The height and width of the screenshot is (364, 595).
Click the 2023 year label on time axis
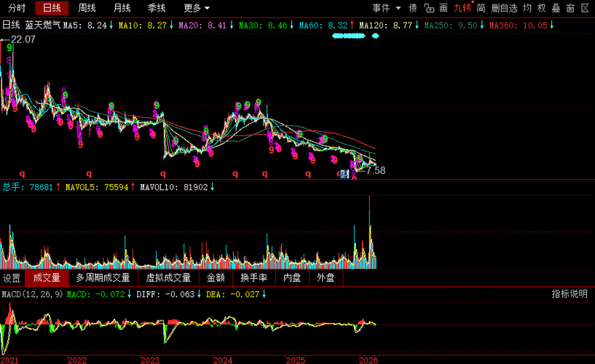pos(150,360)
